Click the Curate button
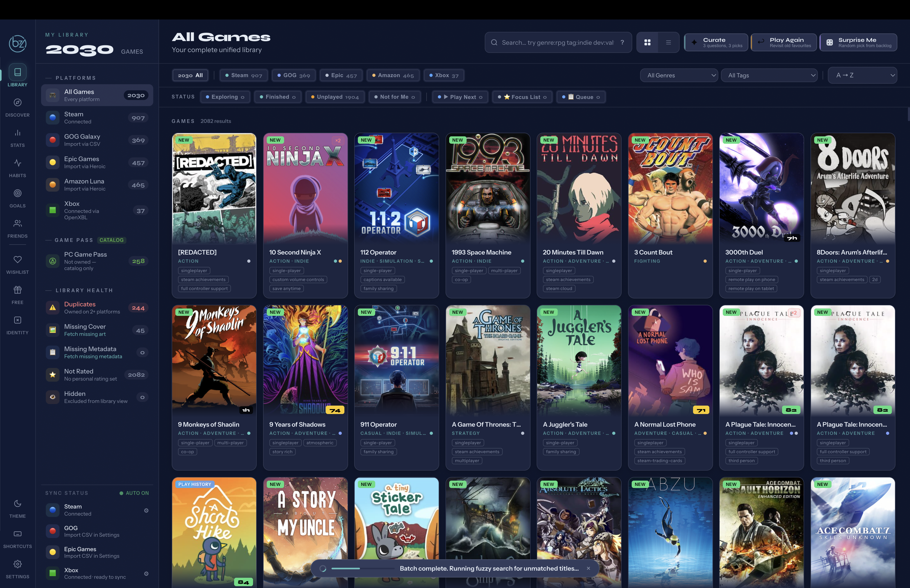The width and height of the screenshot is (910, 588). (716, 42)
